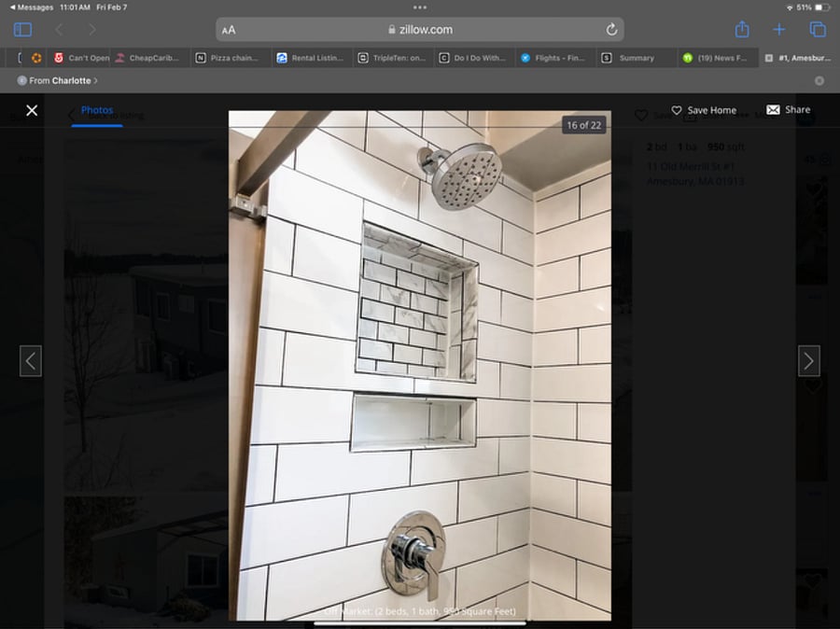Close the photo viewer with X
840x629 pixels.
click(x=32, y=110)
